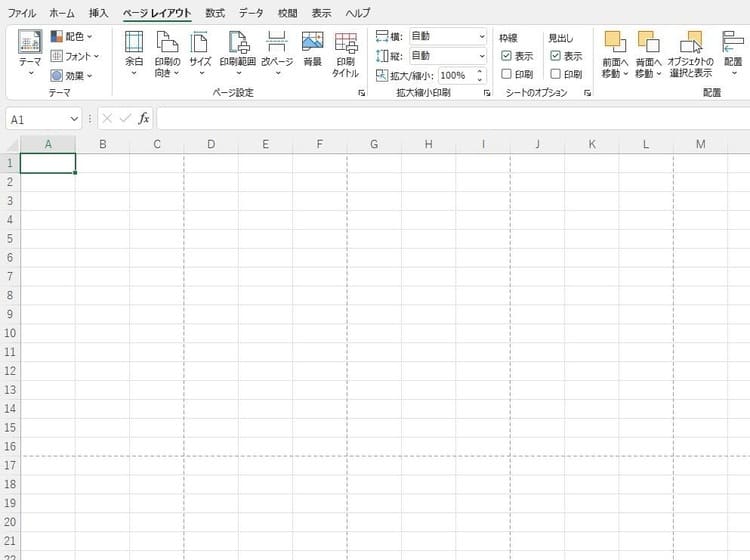Open the 配色 theme colors menu

[72, 36]
